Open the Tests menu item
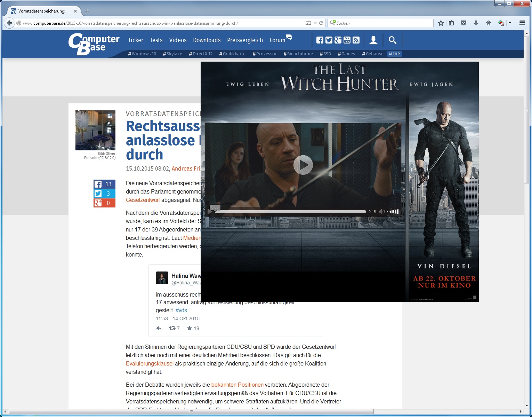Image resolution: width=532 pixels, height=417 pixels. (156, 40)
